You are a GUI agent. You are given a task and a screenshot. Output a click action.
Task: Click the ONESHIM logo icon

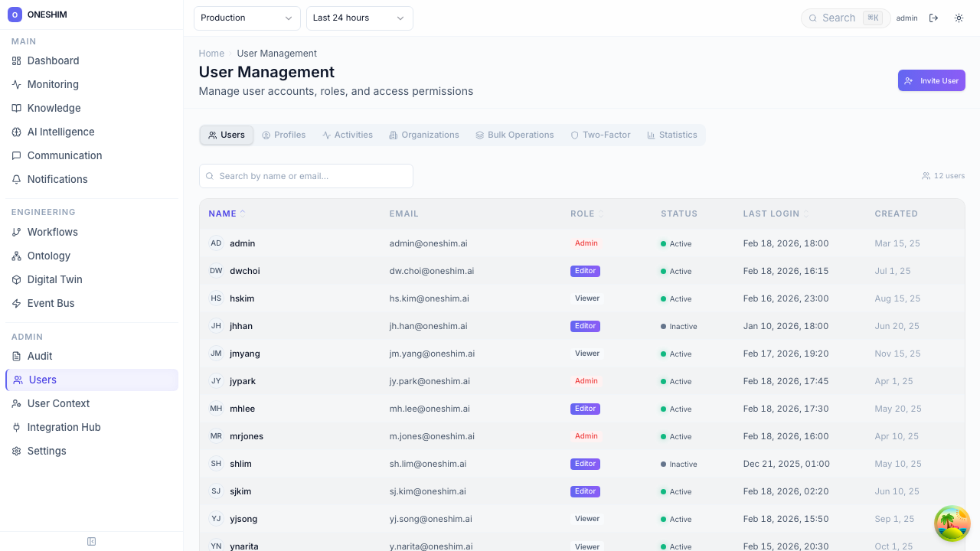click(15, 15)
